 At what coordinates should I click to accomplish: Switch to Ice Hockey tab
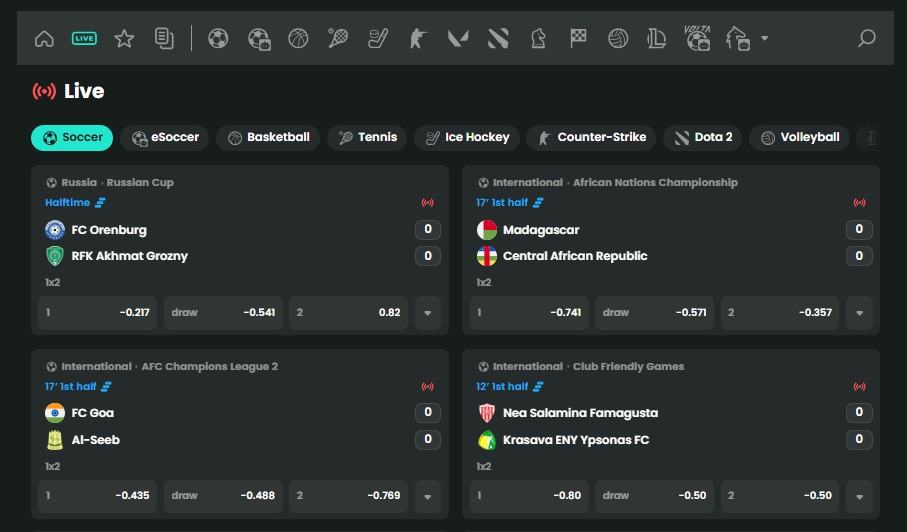[467, 138]
